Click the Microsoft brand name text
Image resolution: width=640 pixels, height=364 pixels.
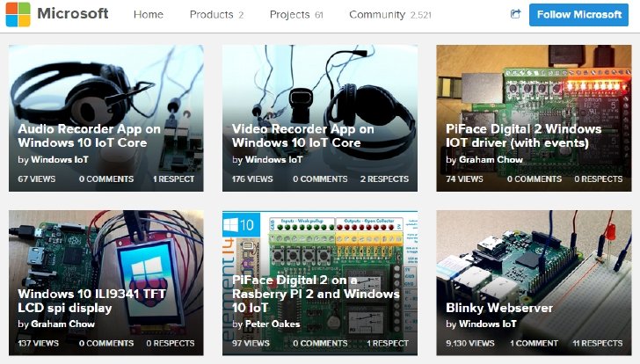click(73, 13)
